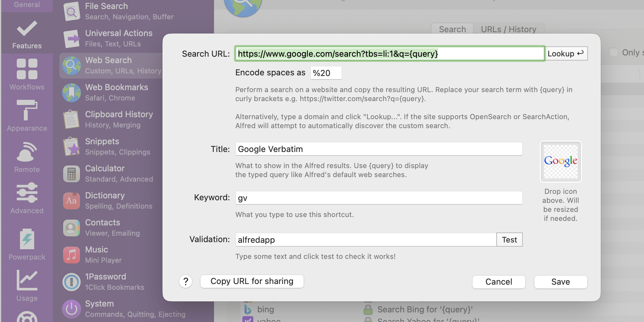Go to Appearance preferences
The image size is (644, 322).
(27, 115)
